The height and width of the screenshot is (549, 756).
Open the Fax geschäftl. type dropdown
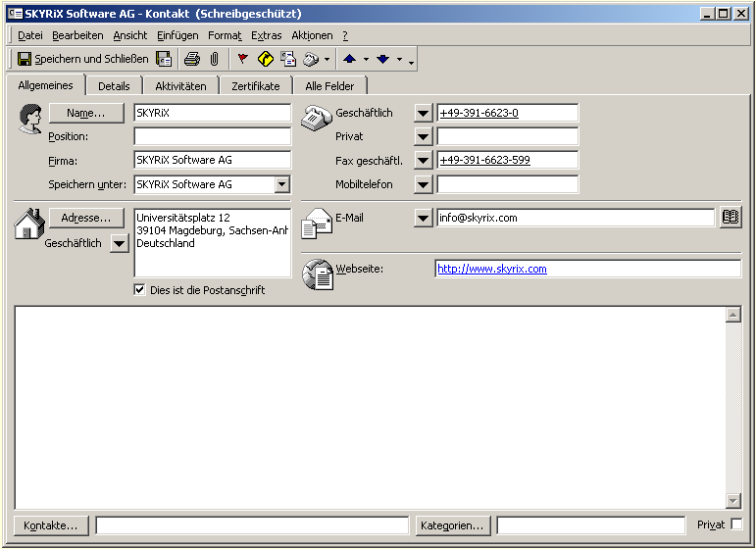click(x=423, y=160)
